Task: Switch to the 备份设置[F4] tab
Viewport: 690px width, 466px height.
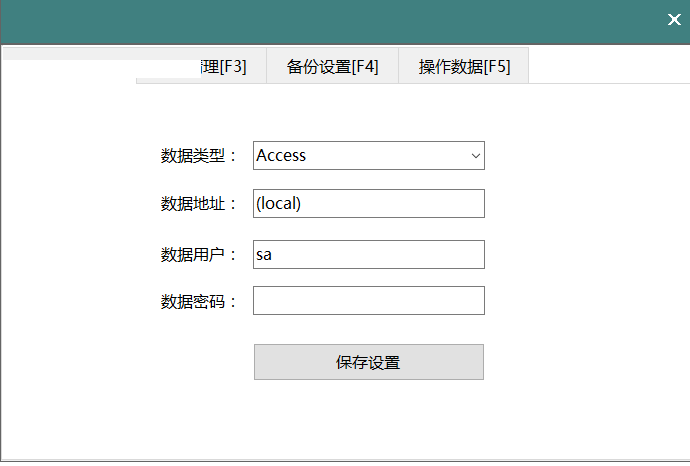Action: pos(332,67)
